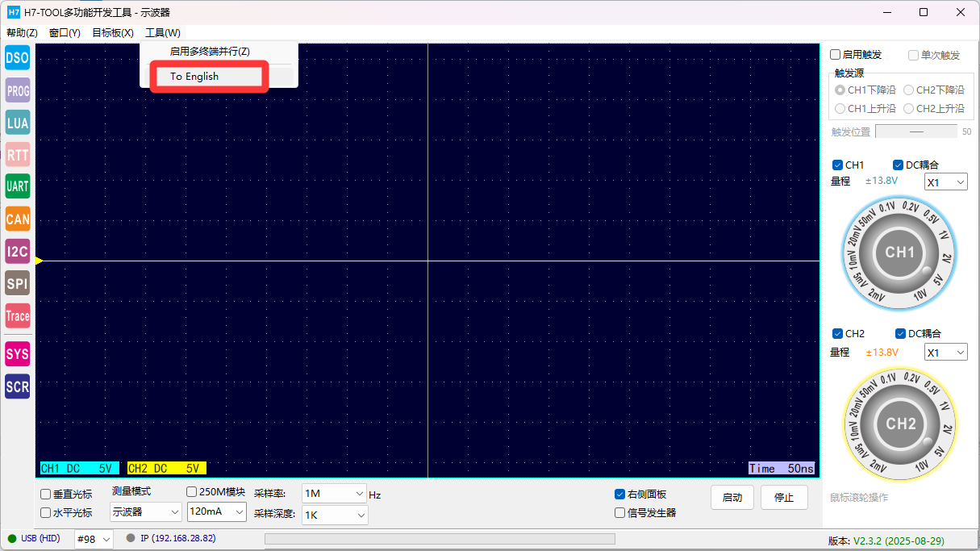The width and height of the screenshot is (980, 551).
Task: Open the LUA script tool
Action: point(17,123)
